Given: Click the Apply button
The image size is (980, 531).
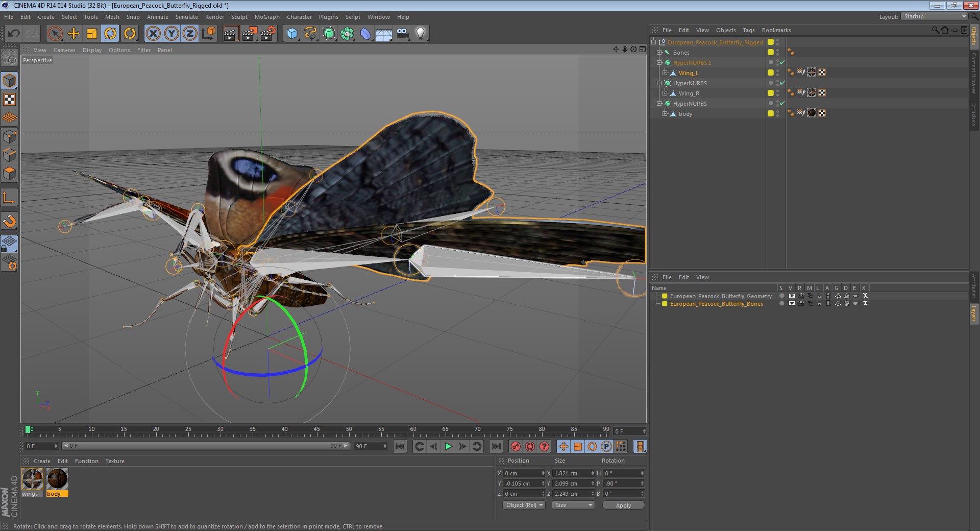Looking at the screenshot, I should pyautogui.click(x=623, y=505).
